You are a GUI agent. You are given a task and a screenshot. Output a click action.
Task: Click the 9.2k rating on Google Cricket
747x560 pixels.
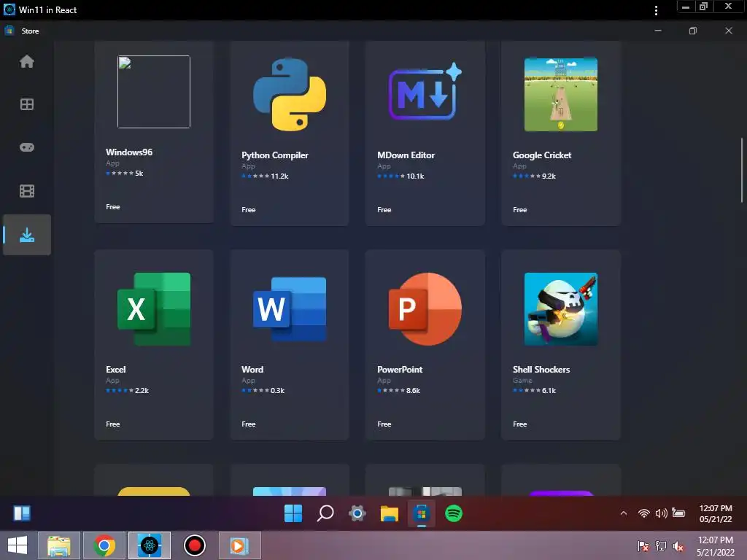pyautogui.click(x=549, y=176)
